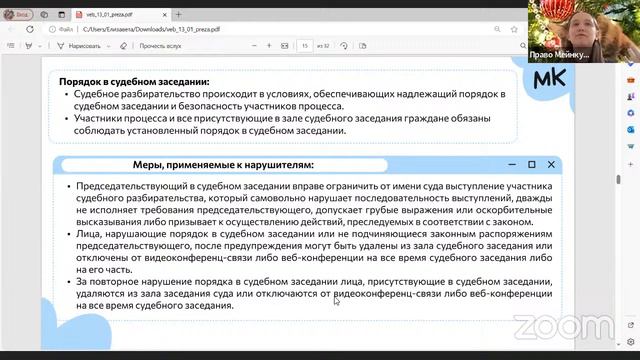Click the bullet beginning Участники процесса и все
The image size is (640, 360).
[x=282, y=124]
